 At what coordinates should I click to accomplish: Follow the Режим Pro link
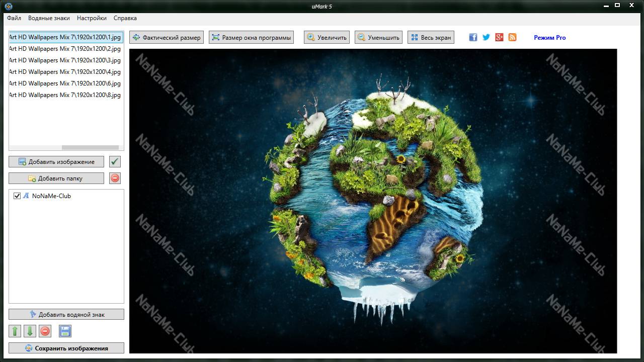(549, 38)
